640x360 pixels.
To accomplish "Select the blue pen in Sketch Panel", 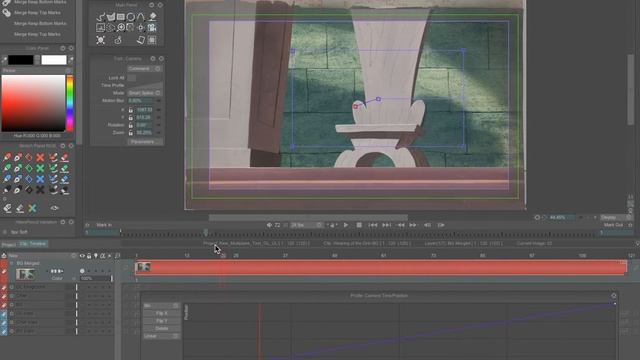I will (7, 179).
